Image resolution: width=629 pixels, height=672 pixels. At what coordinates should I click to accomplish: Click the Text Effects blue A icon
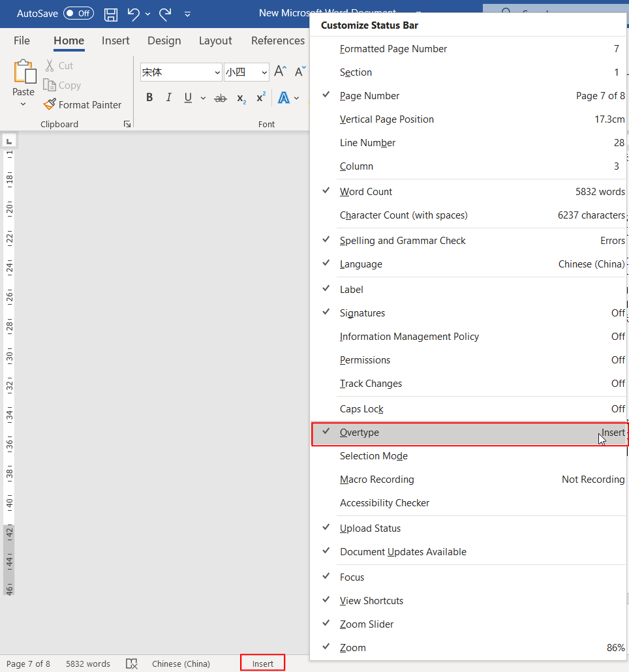(284, 98)
